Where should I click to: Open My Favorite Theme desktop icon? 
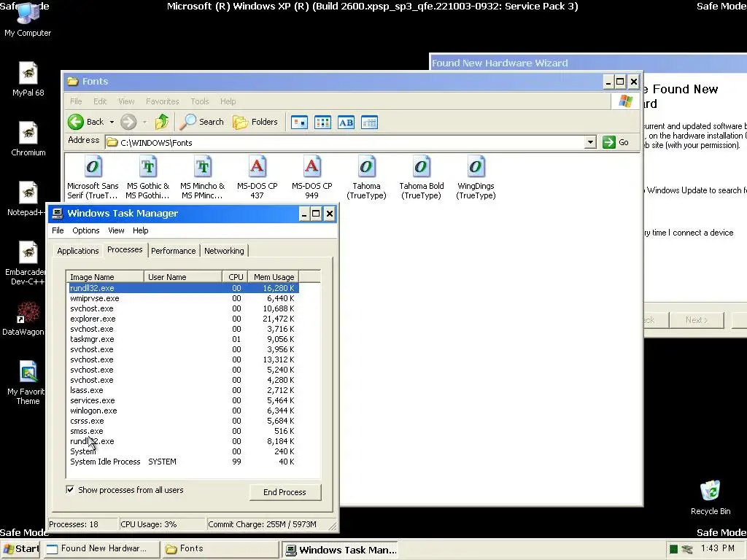click(x=27, y=383)
